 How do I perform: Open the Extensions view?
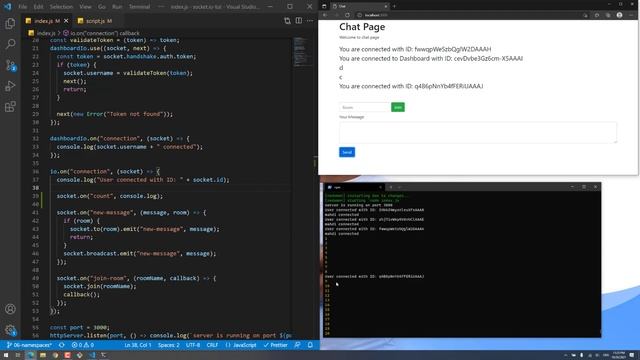10,107
